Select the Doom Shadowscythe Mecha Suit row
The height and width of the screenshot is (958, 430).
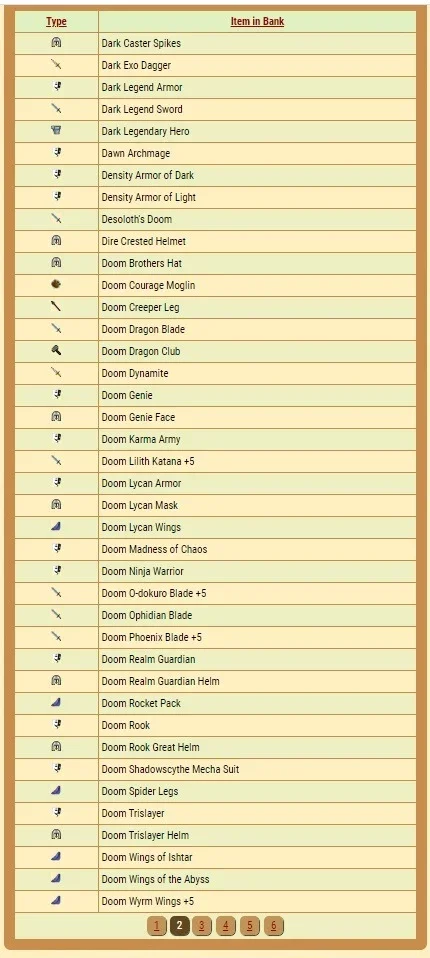click(x=215, y=769)
